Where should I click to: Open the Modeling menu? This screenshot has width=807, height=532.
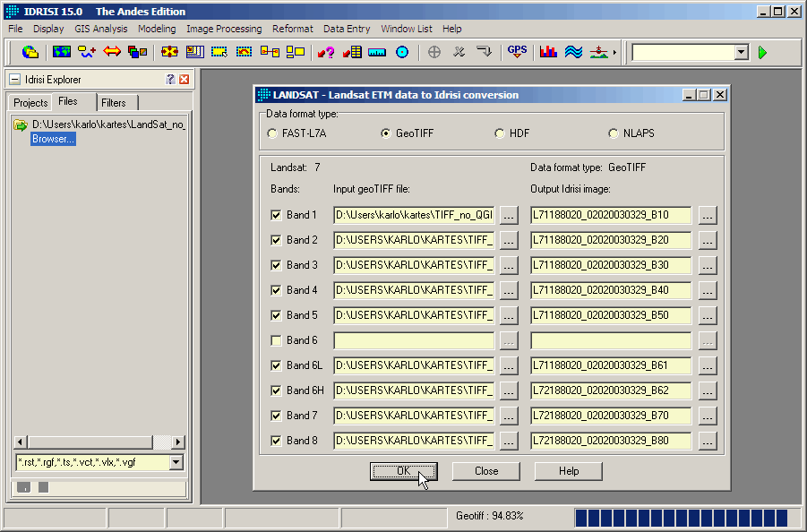coord(157,29)
